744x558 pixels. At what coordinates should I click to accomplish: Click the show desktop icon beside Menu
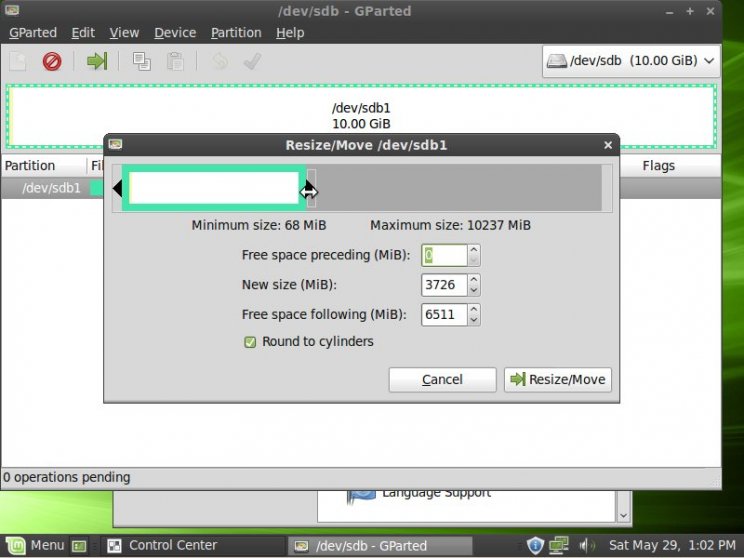click(79, 546)
